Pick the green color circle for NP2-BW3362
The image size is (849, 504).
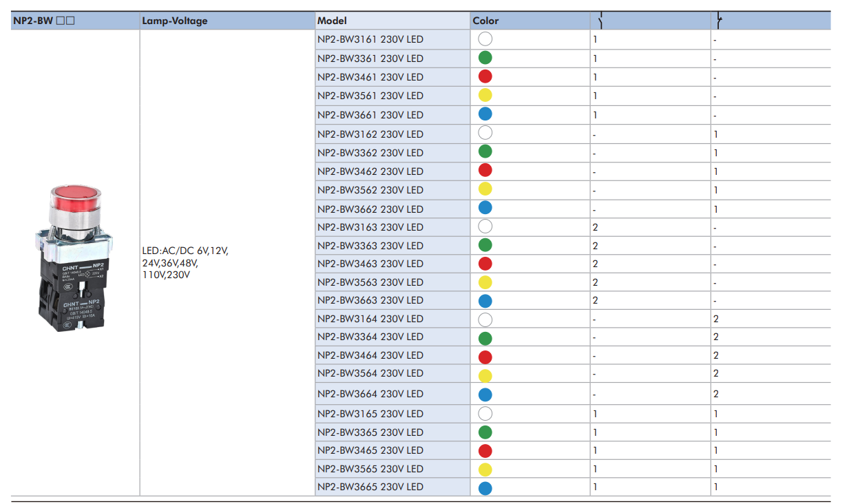coord(485,151)
